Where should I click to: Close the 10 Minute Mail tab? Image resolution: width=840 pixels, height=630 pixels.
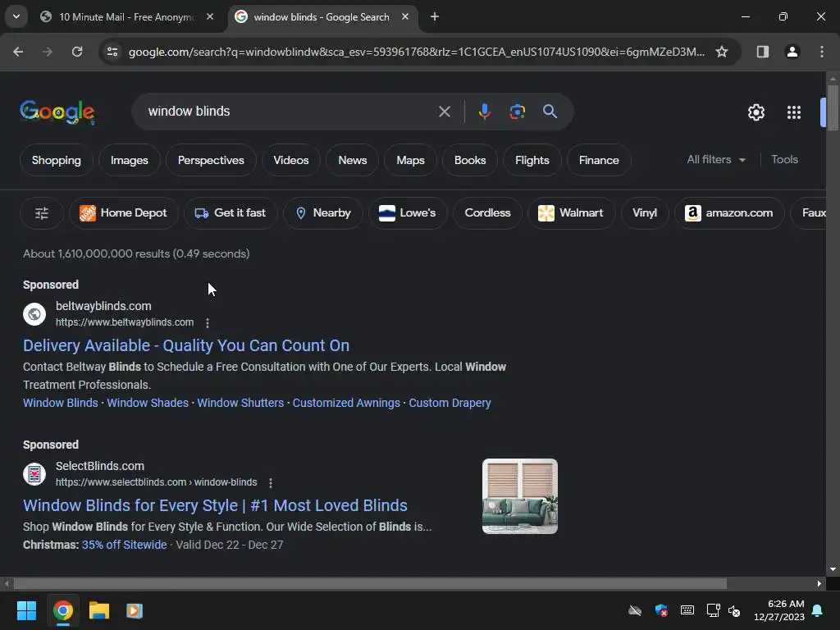click(x=210, y=17)
